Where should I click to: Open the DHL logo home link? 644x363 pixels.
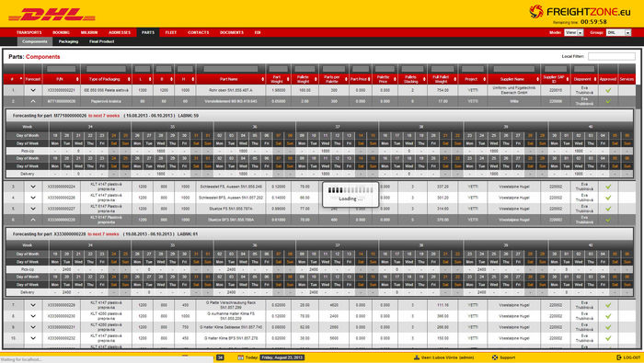(52, 15)
